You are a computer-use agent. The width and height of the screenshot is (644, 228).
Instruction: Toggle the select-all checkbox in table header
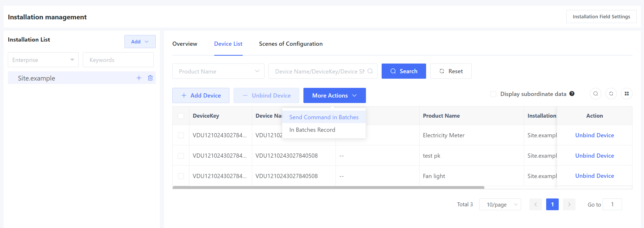point(181,116)
